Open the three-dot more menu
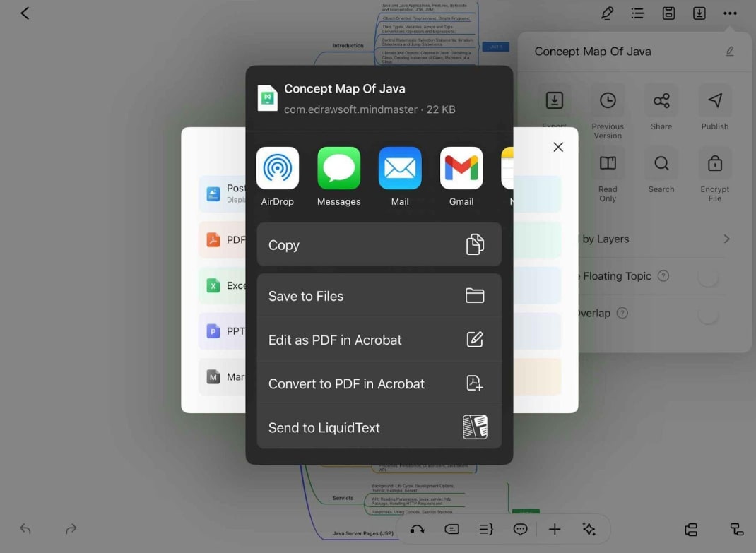756x553 pixels. [730, 13]
